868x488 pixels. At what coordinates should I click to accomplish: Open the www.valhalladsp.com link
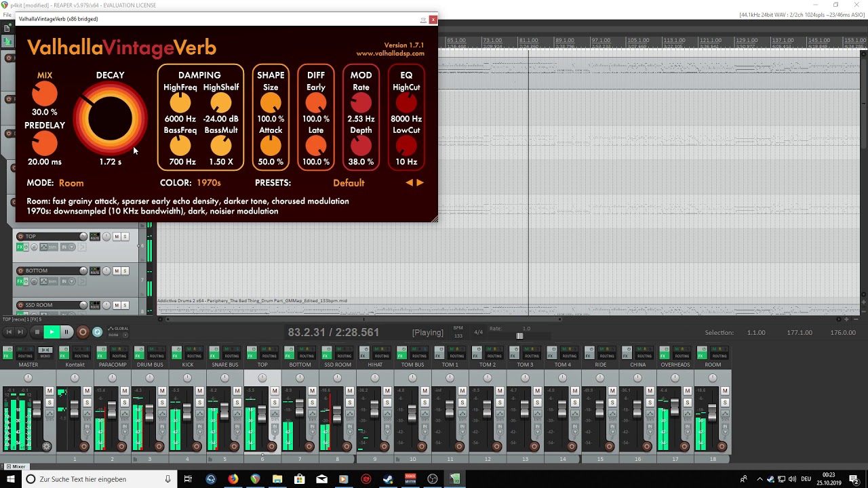(x=391, y=54)
